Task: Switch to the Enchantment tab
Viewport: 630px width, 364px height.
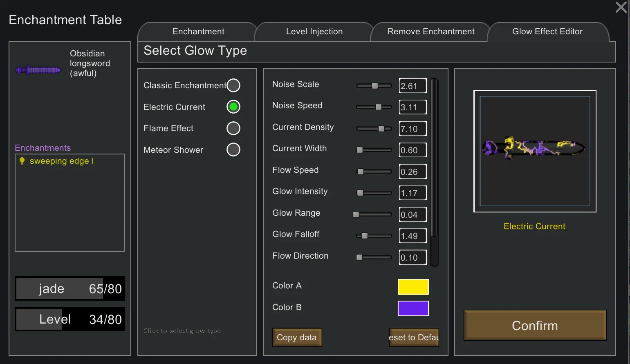Action: [198, 31]
